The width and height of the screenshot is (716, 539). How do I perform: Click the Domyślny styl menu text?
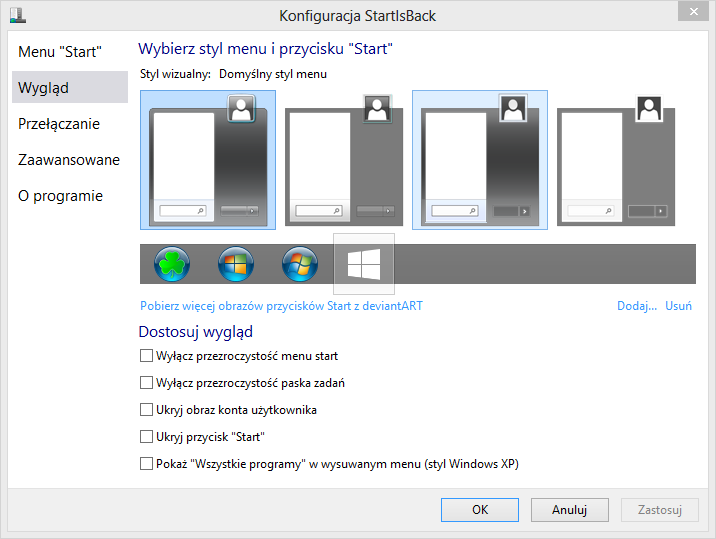(273, 74)
